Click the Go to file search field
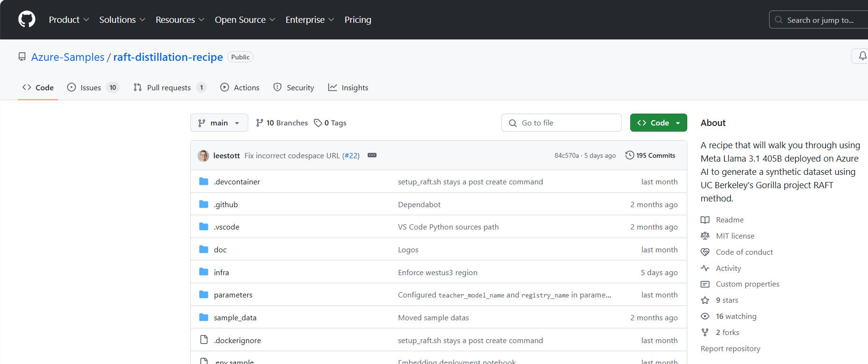Viewport: 868px width, 364px height. pyautogui.click(x=561, y=123)
